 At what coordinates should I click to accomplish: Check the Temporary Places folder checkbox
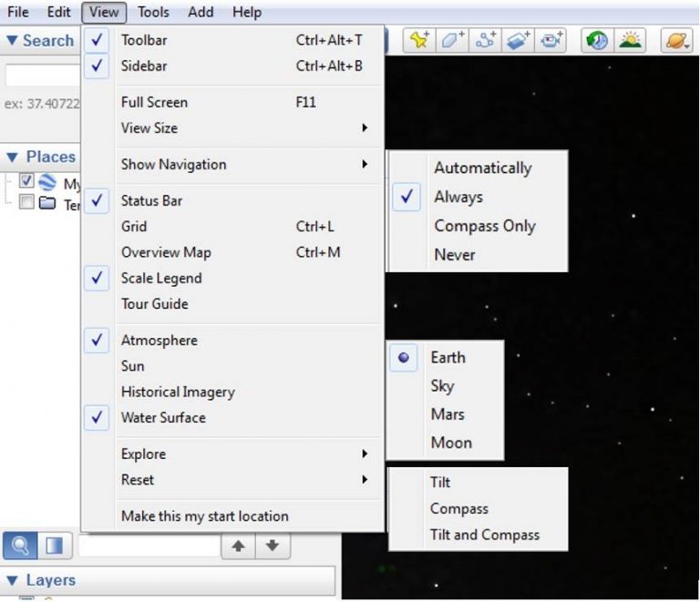click(x=26, y=202)
